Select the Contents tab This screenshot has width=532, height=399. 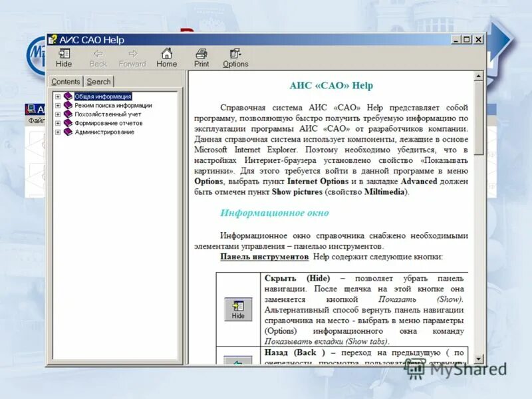(x=66, y=81)
